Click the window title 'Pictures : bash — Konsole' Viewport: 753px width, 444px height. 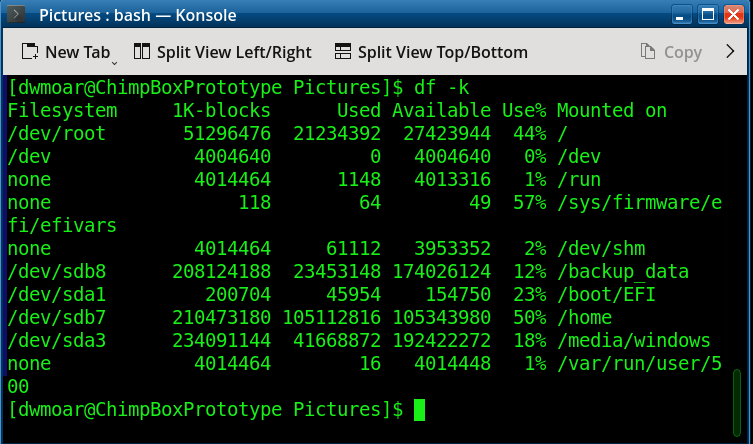coord(136,15)
